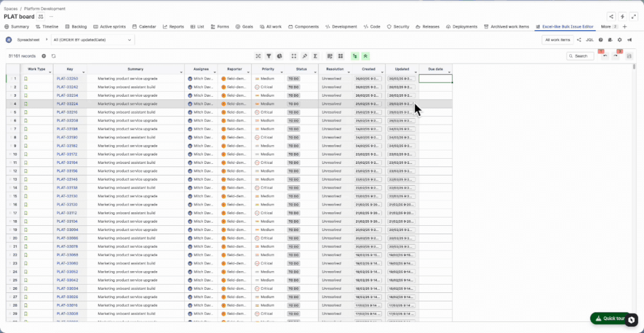Click the Created column header

click(x=368, y=69)
